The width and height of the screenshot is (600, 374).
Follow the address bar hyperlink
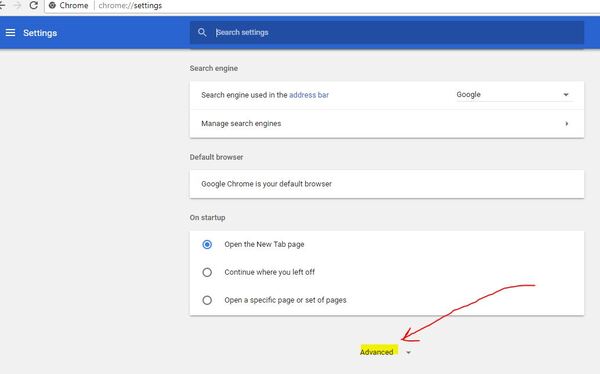[x=309, y=95]
